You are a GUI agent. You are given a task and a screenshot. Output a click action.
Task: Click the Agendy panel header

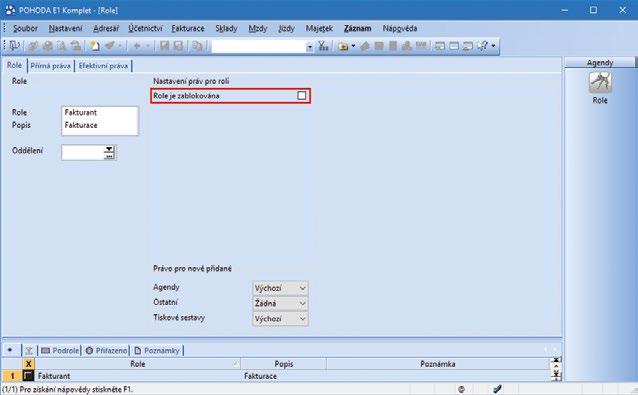[600, 63]
